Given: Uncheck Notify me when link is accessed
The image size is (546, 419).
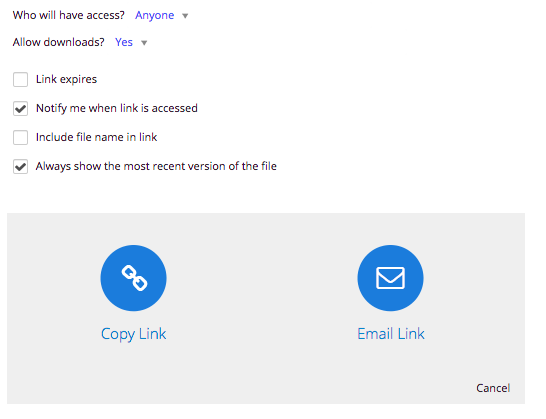Looking at the screenshot, I should [x=21, y=108].
